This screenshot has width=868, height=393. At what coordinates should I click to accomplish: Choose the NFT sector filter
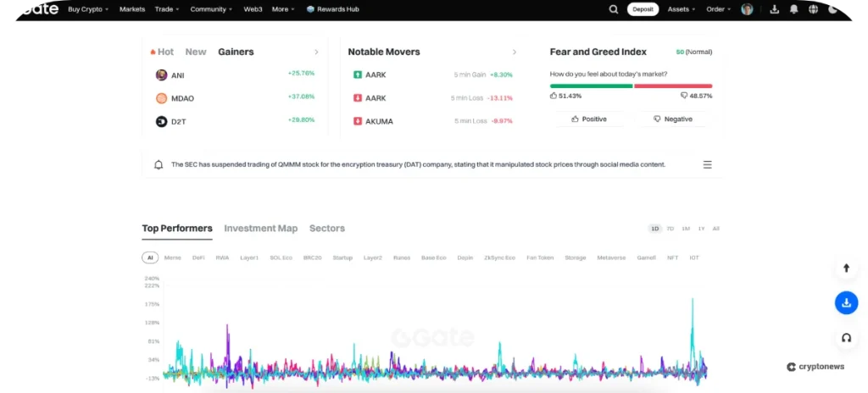(672, 258)
